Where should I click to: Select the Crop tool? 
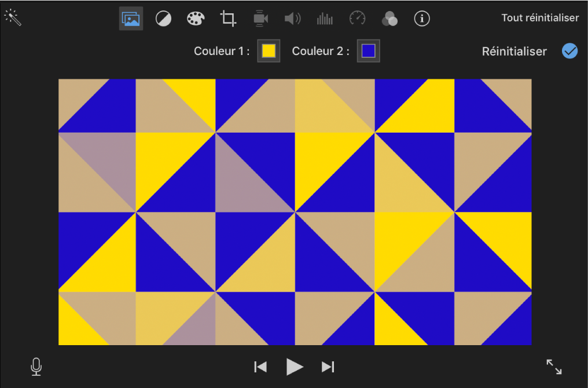click(227, 18)
